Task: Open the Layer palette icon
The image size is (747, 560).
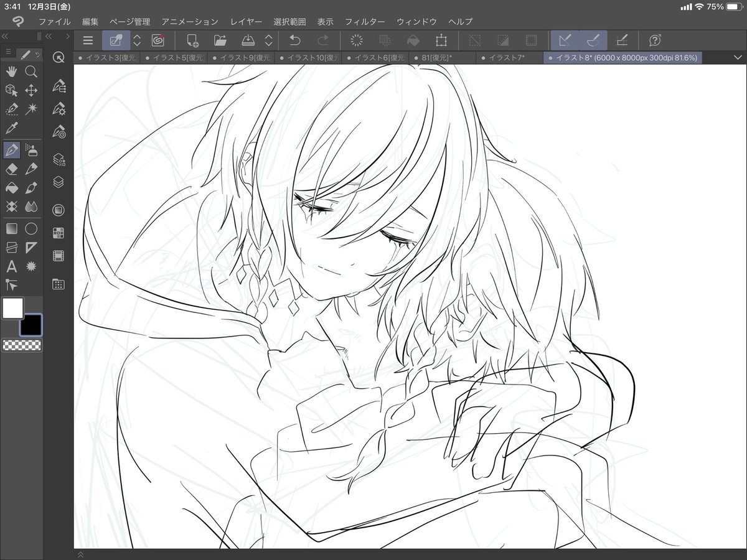Action: [x=59, y=183]
